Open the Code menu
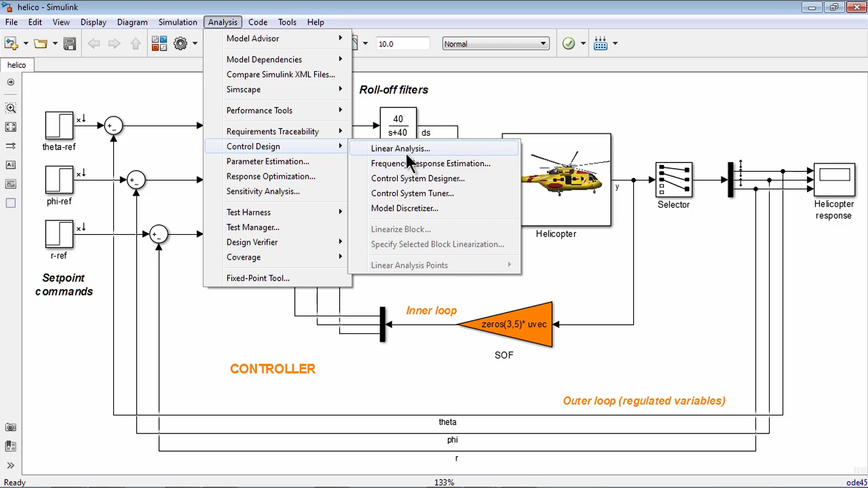The height and width of the screenshot is (488, 868). tap(258, 22)
